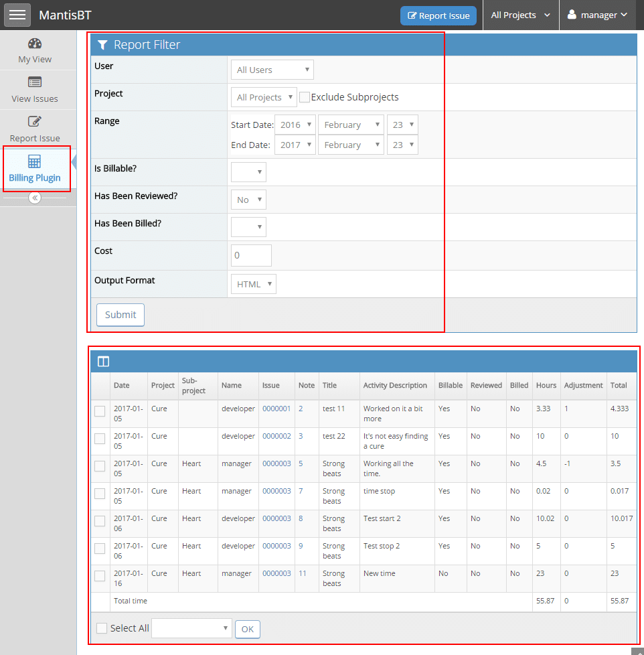Click the scroll-to-top arrow at bottom right
Viewport: 644px width, 655px height.
(638, 652)
